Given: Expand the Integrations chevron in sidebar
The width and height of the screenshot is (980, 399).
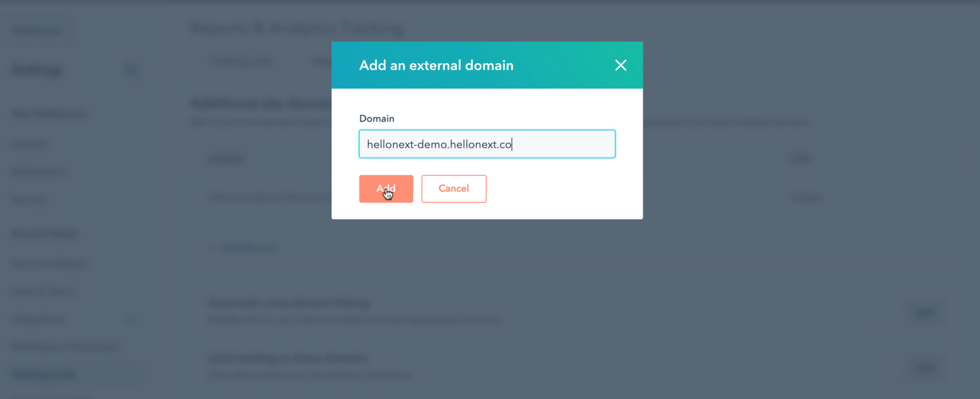Looking at the screenshot, I should click(x=130, y=319).
